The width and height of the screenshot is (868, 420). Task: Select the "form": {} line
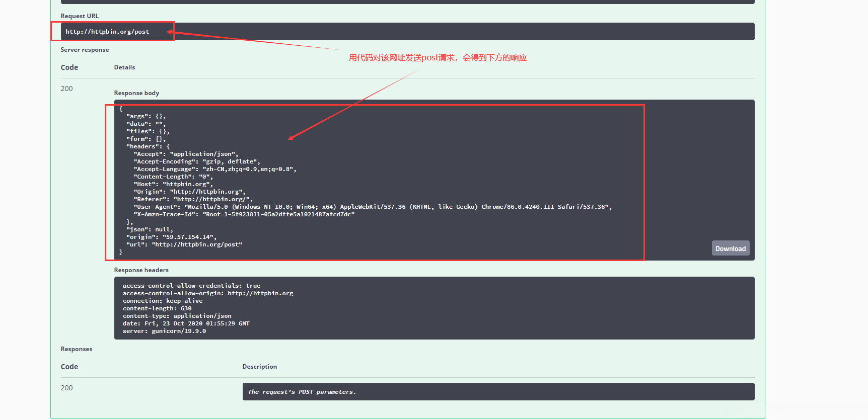[146, 139]
